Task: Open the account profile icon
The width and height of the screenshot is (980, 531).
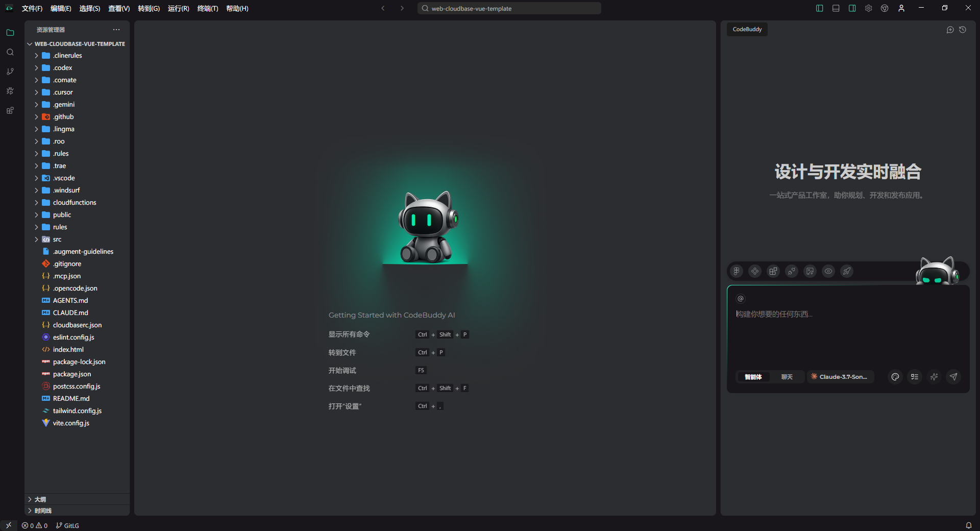Action: point(901,8)
